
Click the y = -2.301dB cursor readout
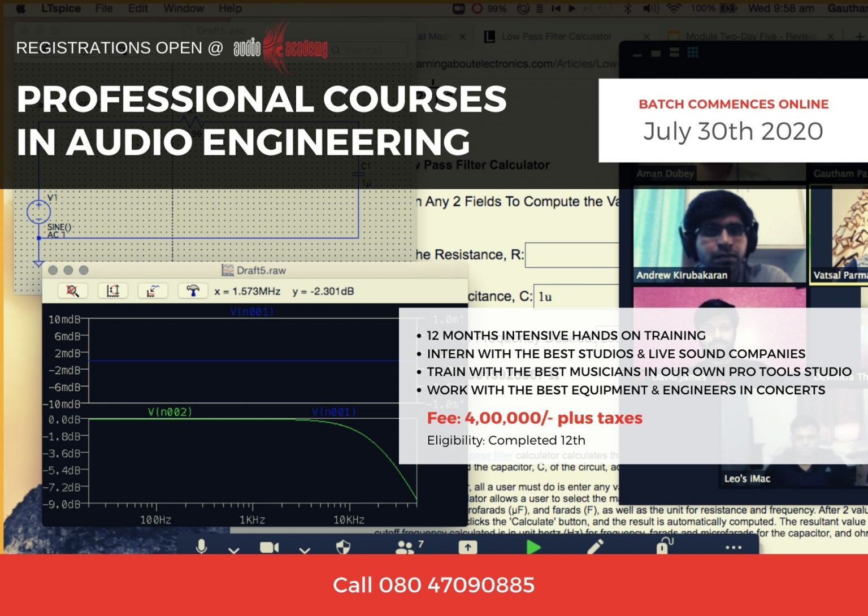coord(323,291)
